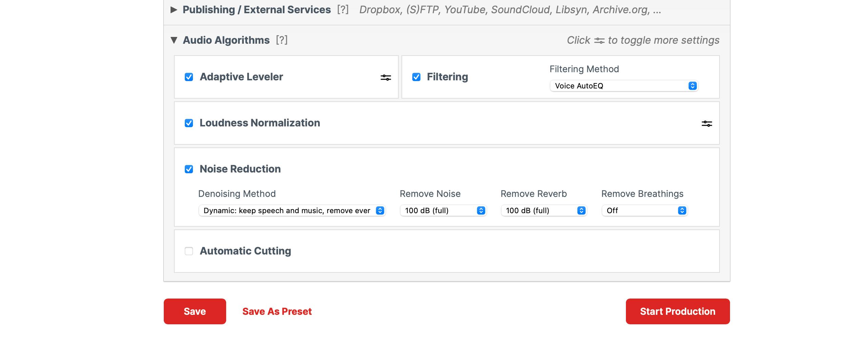Disable Loudness Normalization
This screenshot has height=347, width=868.
[189, 123]
